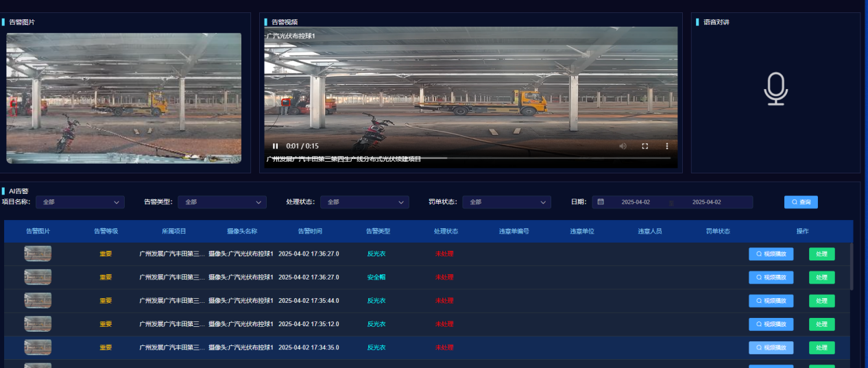Click 处理 for 17:34:35 alarm
Screen dimensions: 868x368
pos(822,347)
